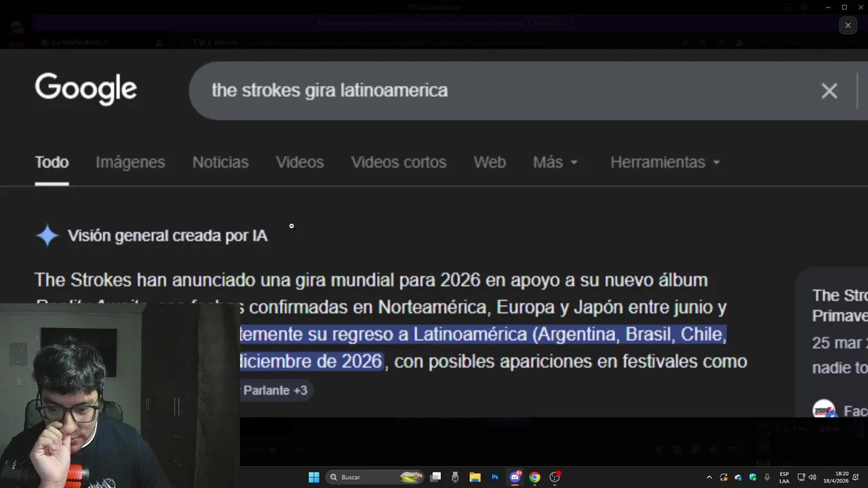Open Task View on the taskbar
The height and width of the screenshot is (488, 868).
(x=436, y=477)
